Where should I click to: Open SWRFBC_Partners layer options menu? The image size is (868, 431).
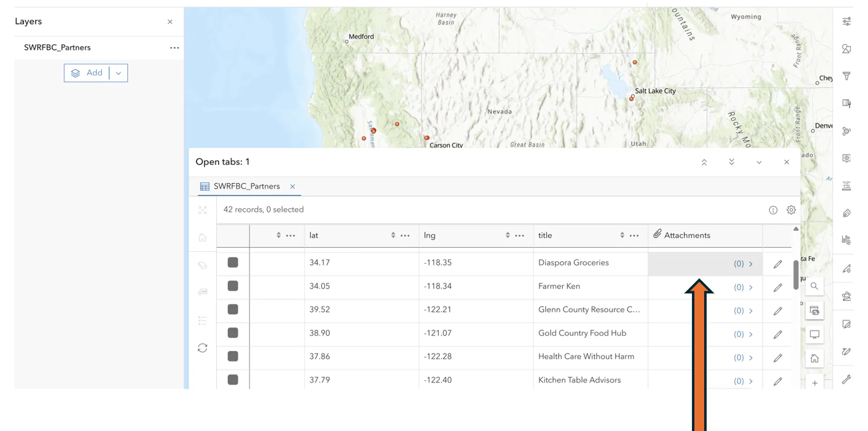(x=175, y=48)
